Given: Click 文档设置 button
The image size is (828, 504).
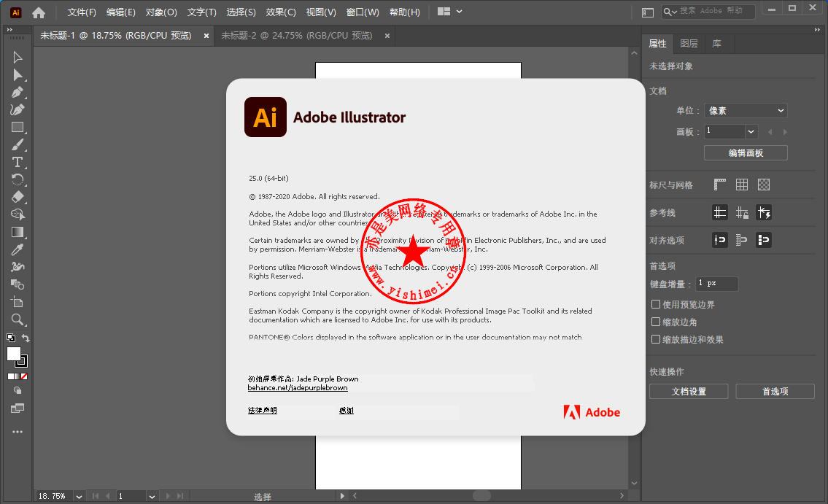Looking at the screenshot, I should point(689,391).
